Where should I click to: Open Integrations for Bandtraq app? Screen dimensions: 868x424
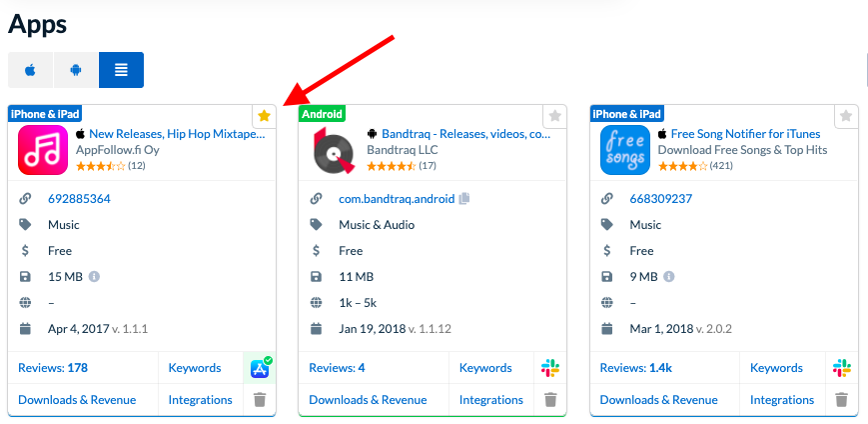tap(491, 400)
